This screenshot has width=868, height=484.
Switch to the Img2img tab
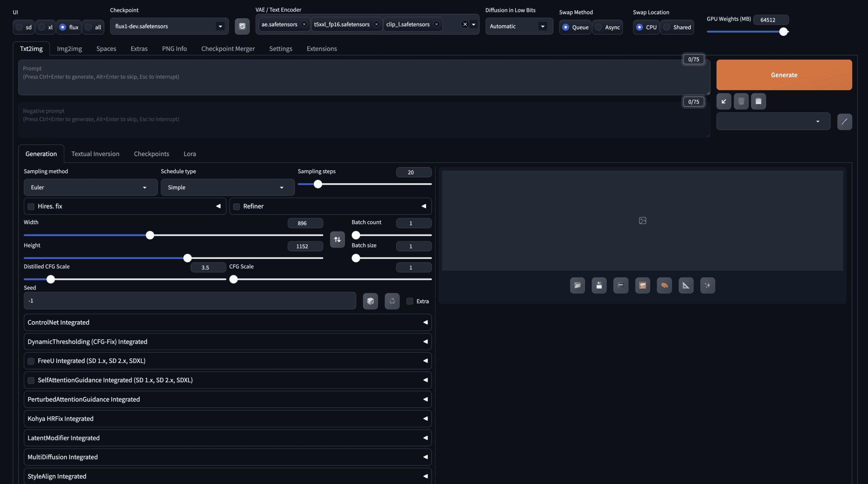coord(69,48)
